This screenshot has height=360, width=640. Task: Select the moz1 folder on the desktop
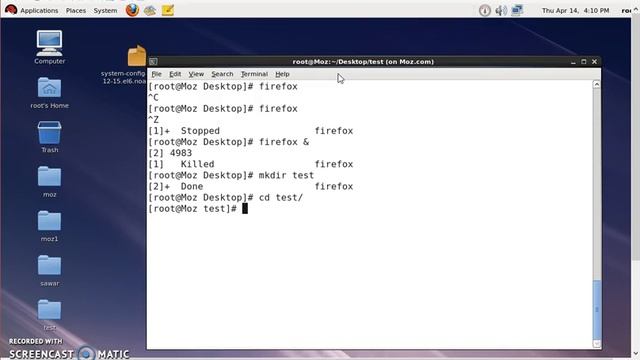49,226
